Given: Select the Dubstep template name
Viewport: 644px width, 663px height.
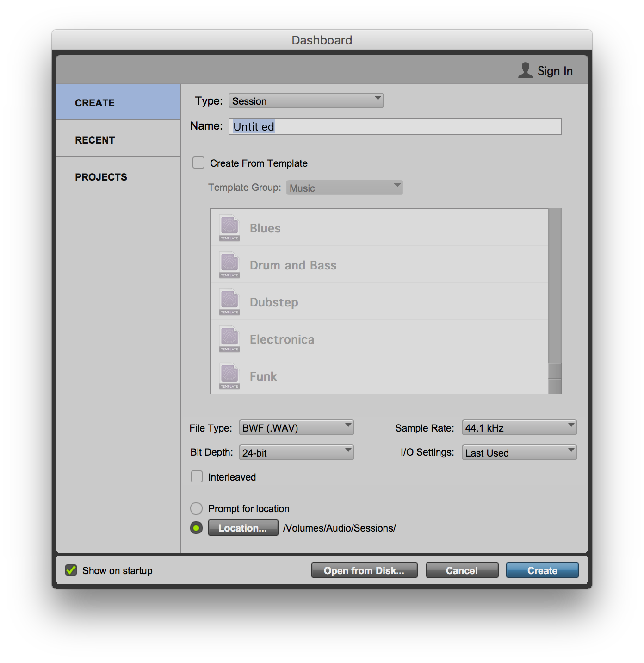Looking at the screenshot, I should (274, 302).
